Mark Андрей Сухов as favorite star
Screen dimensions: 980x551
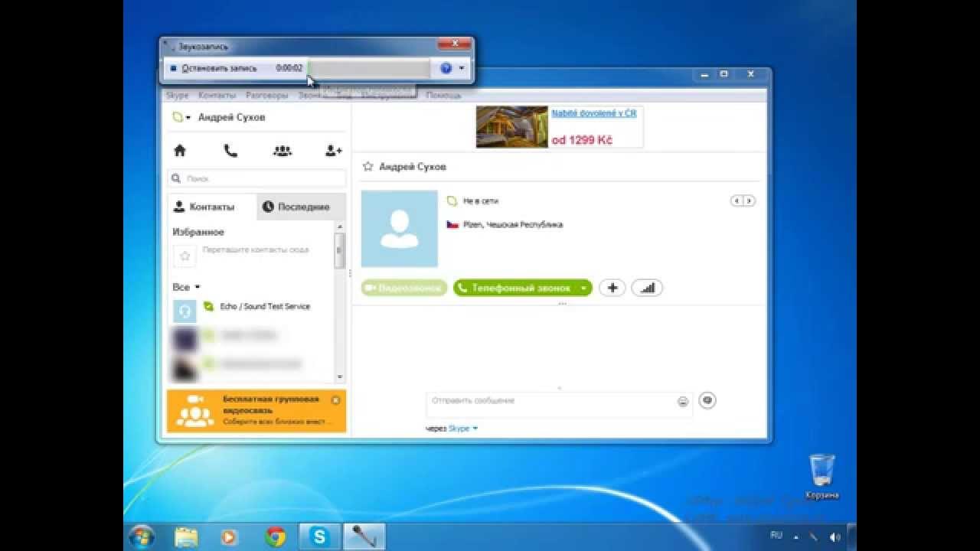[x=367, y=166]
